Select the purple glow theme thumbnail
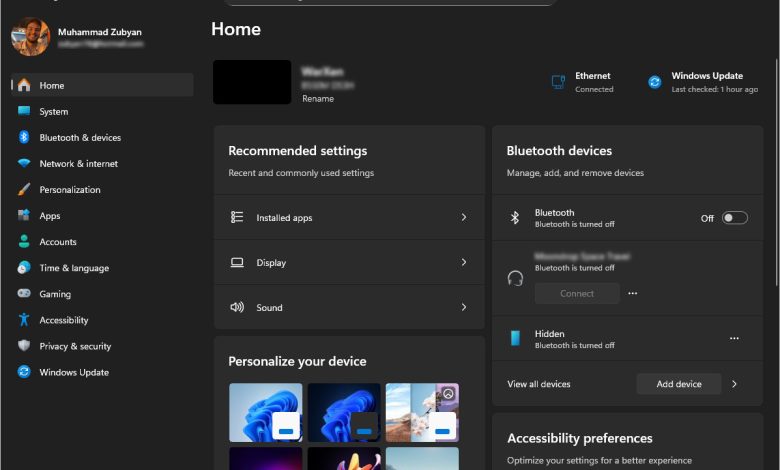This screenshot has width=780, height=470. (x=266, y=459)
